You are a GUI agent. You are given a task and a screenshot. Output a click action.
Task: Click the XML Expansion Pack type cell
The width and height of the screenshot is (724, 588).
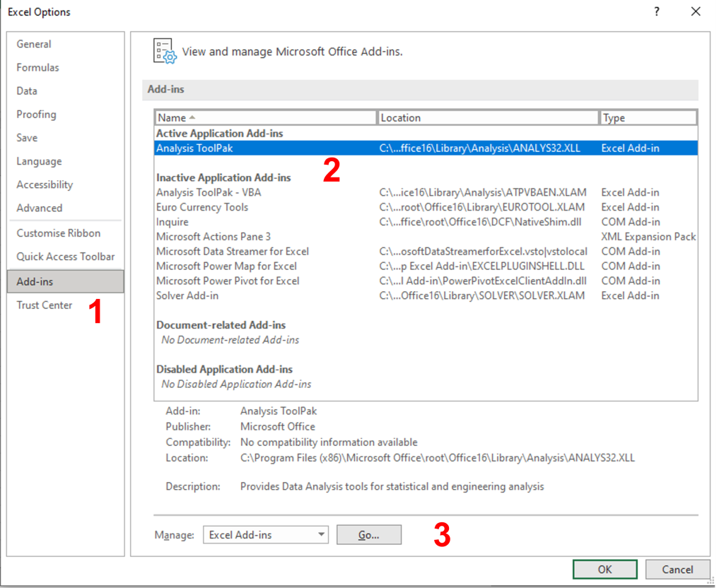click(648, 237)
